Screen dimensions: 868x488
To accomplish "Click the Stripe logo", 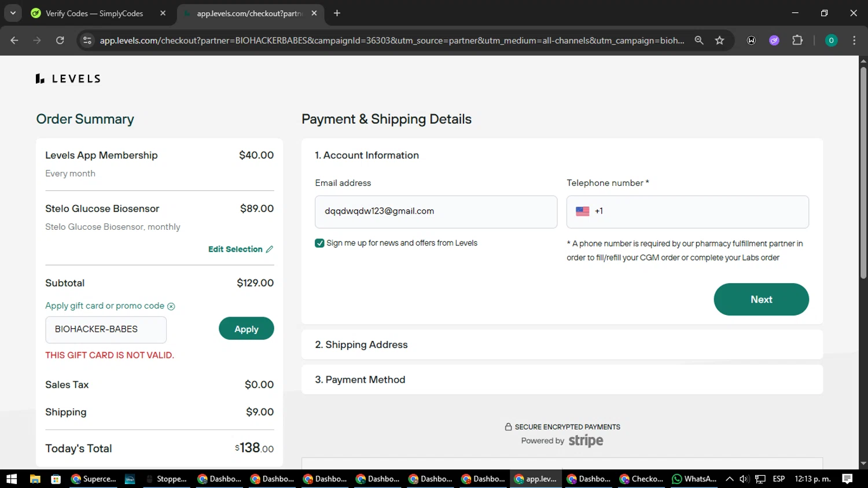I will click(586, 441).
